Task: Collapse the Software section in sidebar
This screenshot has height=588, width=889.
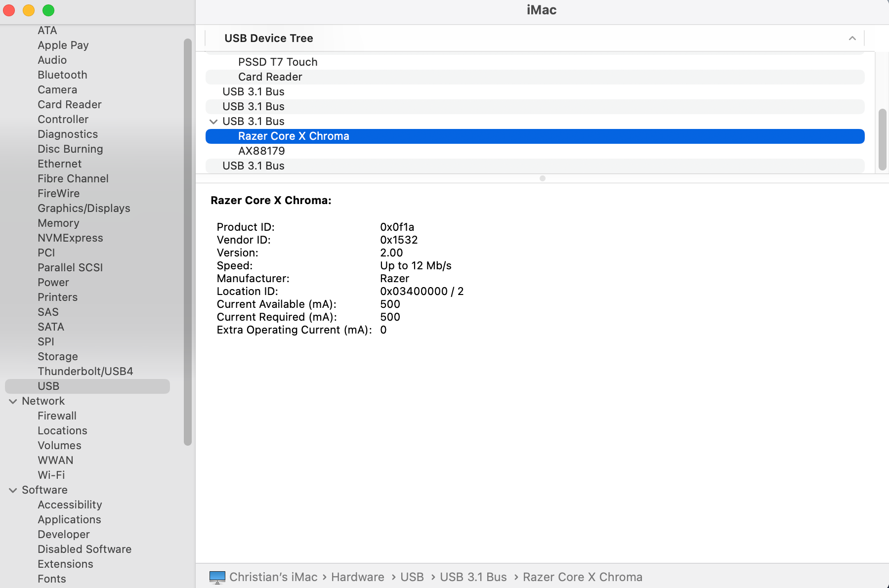Action: coord(13,490)
